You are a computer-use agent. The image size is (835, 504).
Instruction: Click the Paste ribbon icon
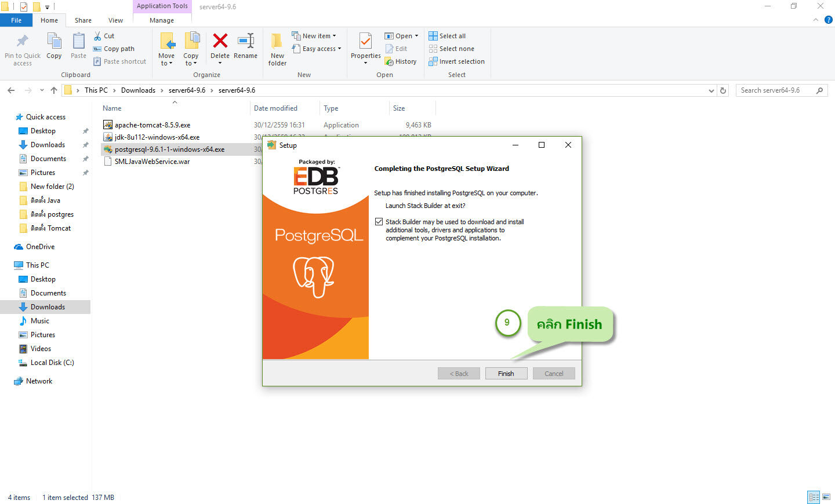click(78, 41)
